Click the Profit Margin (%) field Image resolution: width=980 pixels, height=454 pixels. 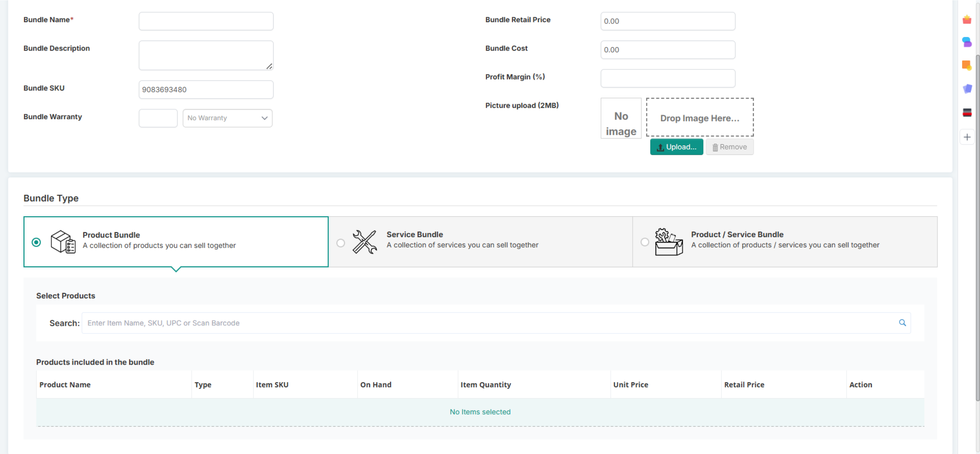pyautogui.click(x=668, y=78)
